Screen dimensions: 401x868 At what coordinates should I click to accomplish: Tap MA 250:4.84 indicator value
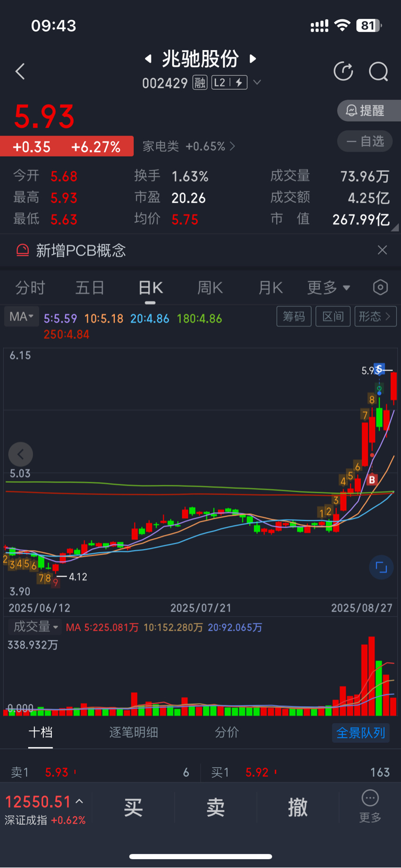point(66,335)
